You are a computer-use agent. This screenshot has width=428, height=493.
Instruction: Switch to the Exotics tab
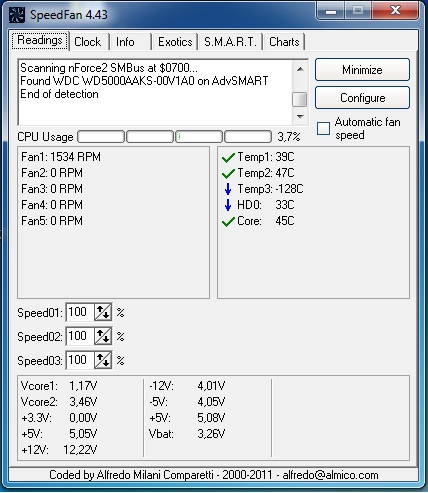click(x=175, y=42)
